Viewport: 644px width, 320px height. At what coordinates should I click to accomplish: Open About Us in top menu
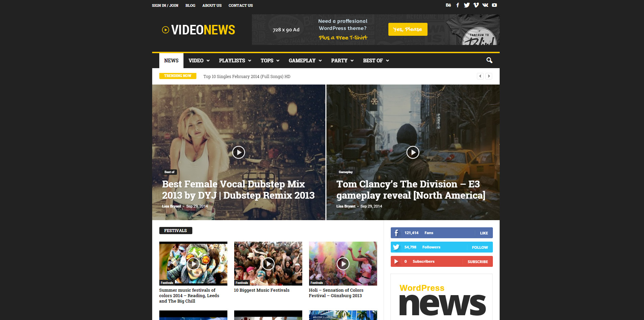pos(212,5)
